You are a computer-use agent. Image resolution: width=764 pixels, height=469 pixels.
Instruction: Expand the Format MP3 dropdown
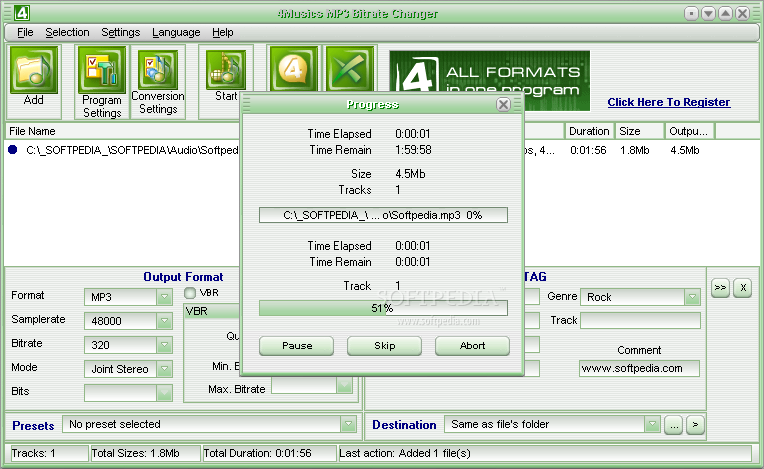click(x=164, y=297)
